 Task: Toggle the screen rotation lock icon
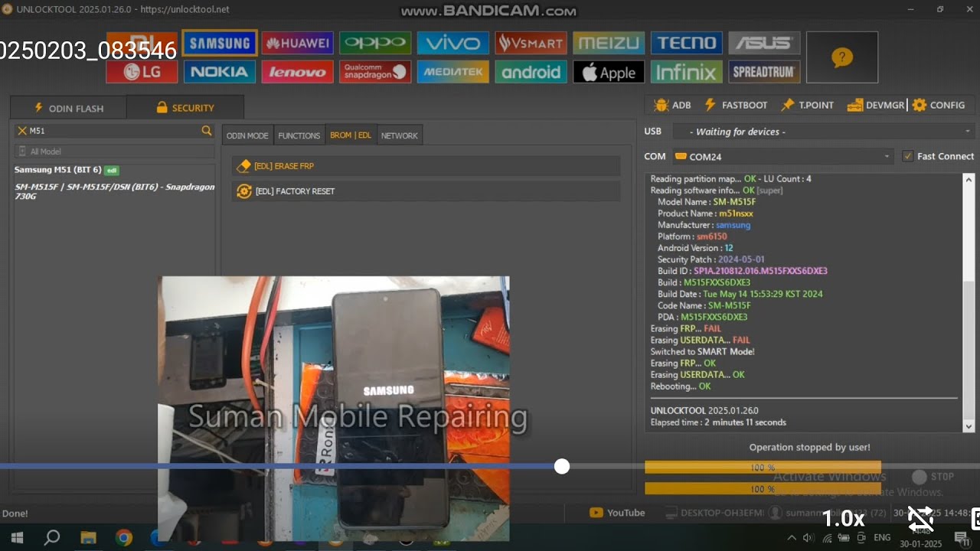[920, 519]
